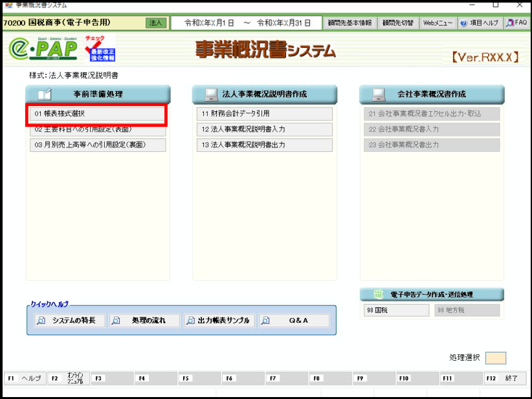The width and height of the screenshot is (532, 399).
Task: Click the 処理選択 input box
Action: pos(496,358)
